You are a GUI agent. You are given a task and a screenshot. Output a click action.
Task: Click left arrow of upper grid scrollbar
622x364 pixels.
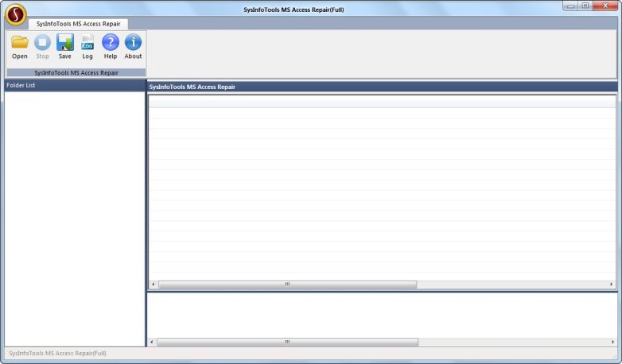click(x=154, y=285)
